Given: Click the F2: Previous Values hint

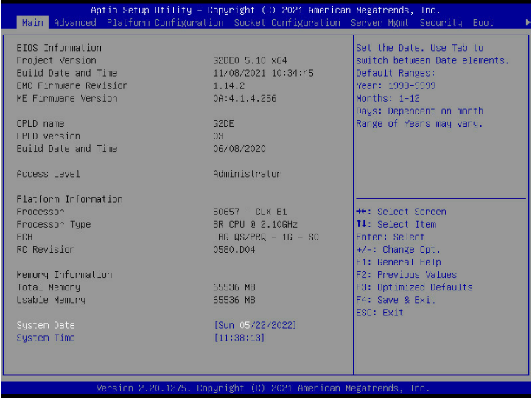Looking at the screenshot, I should click(407, 274).
